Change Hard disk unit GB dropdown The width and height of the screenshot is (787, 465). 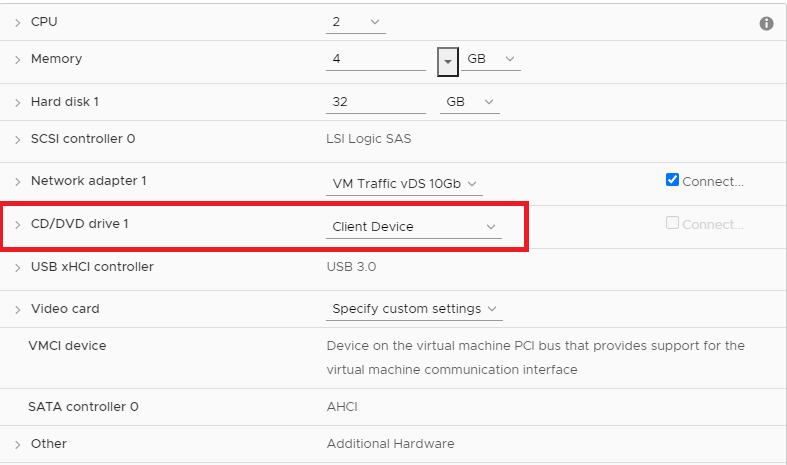[469, 102]
